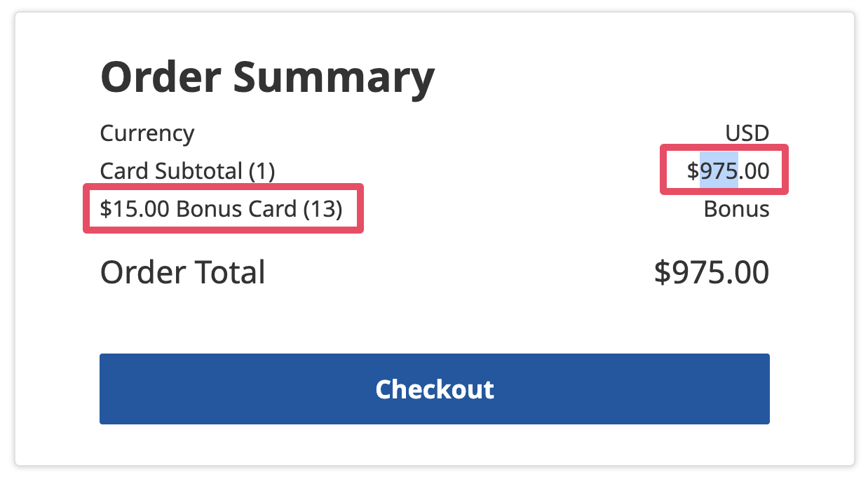Click the Order Summary heading
The image size is (868, 477).
(x=267, y=77)
